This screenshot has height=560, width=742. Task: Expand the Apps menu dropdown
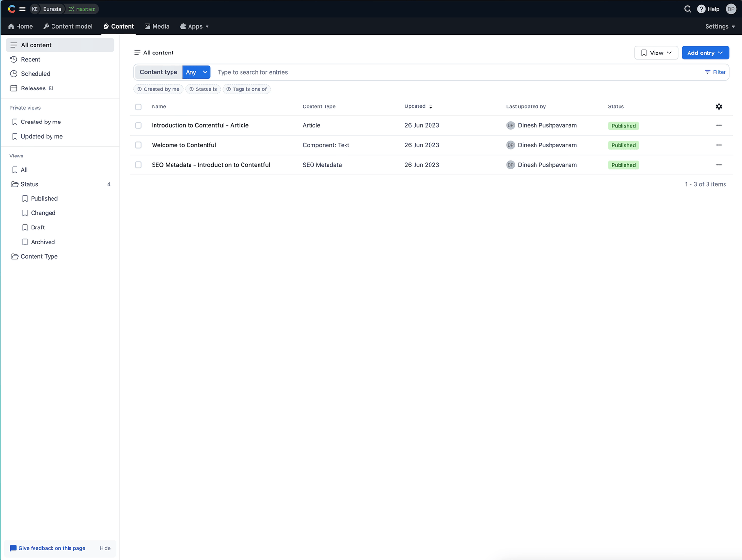(x=194, y=27)
